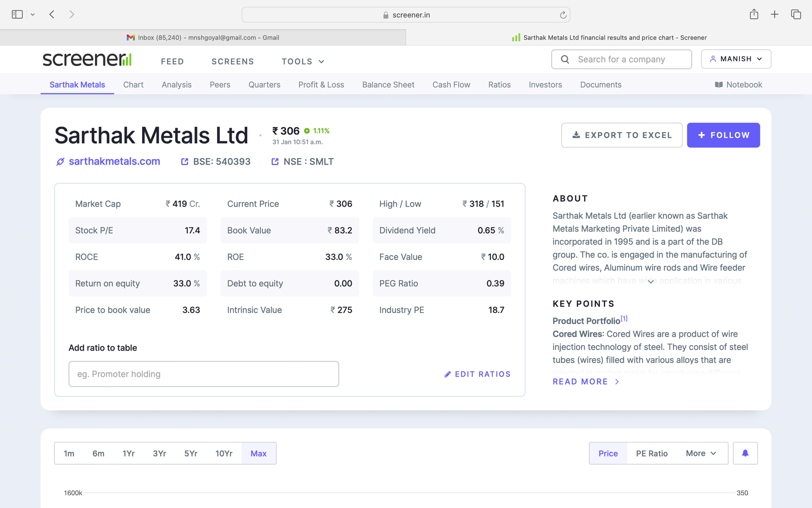Reload the page using refresh icon
The width and height of the screenshot is (812, 508).
click(x=563, y=15)
